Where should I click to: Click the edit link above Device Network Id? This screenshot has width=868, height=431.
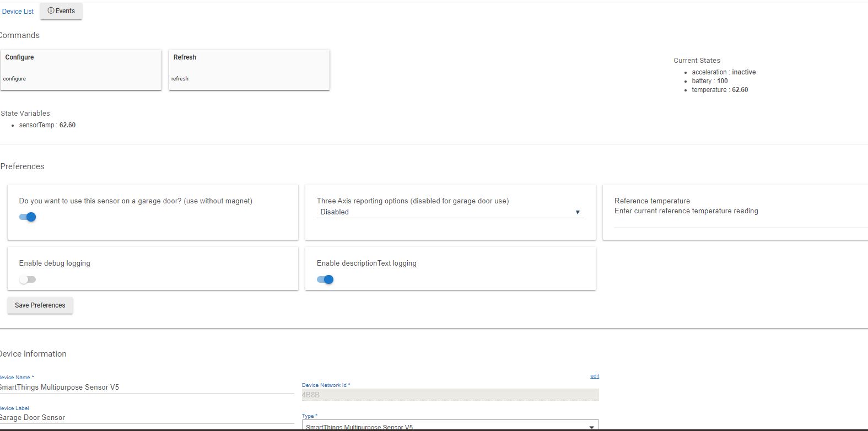click(x=594, y=376)
